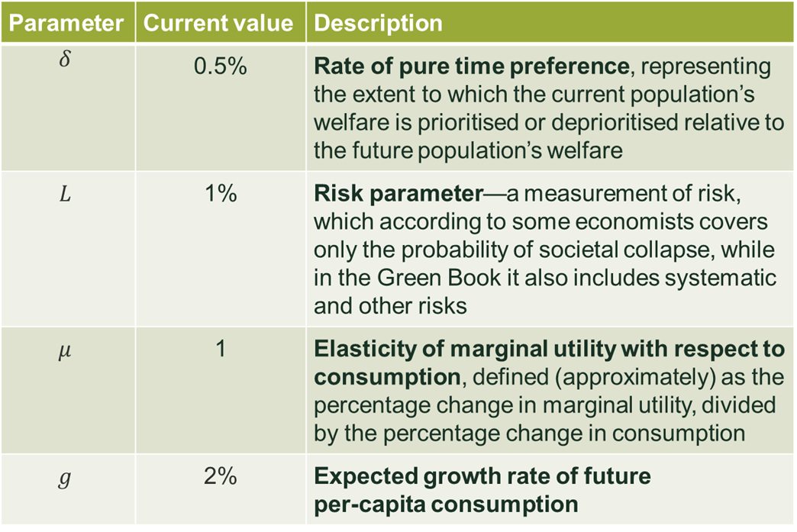The width and height of the screenshot is (797, 532).
Task: Select the L parameter symbol
Action: click(65, 194)
